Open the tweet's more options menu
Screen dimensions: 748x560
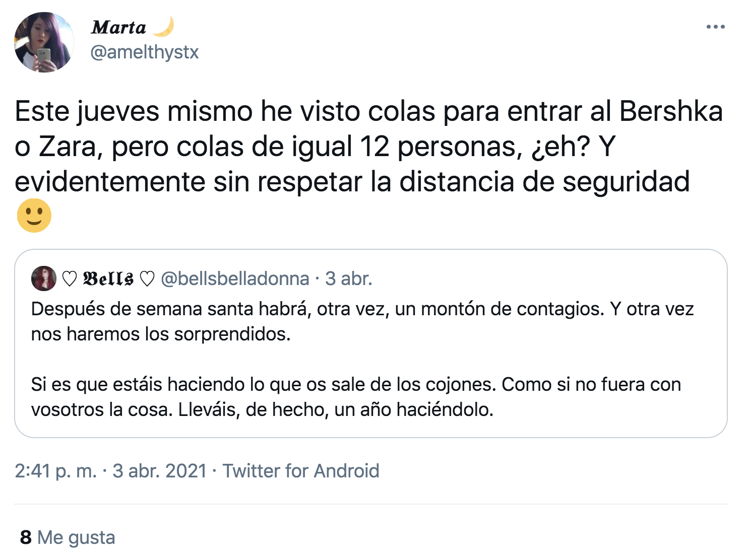[715, 27]
